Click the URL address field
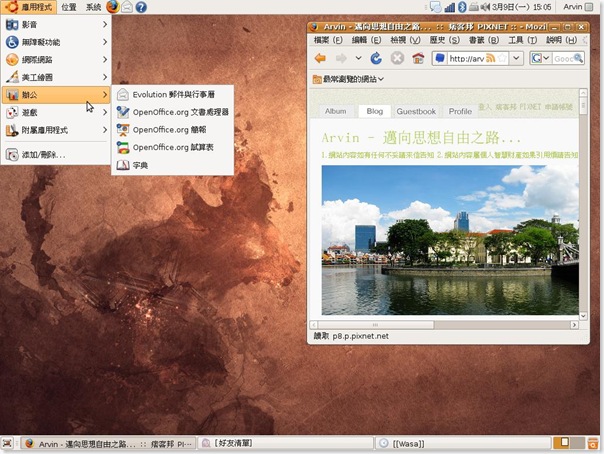 pos(465,59)
